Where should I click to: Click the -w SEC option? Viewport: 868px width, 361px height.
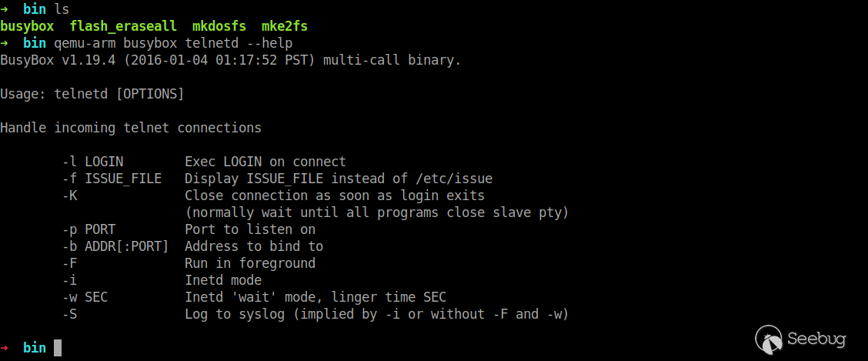click(x=85, y=297)
